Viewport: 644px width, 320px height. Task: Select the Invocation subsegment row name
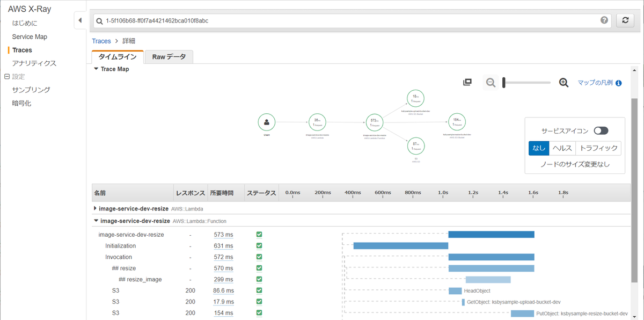(119, 257)
